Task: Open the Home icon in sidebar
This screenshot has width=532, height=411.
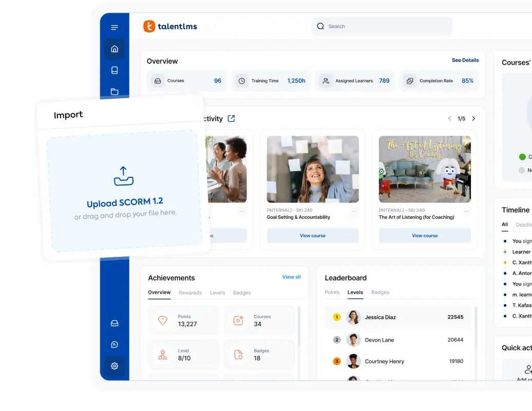Action: (115, 49)
